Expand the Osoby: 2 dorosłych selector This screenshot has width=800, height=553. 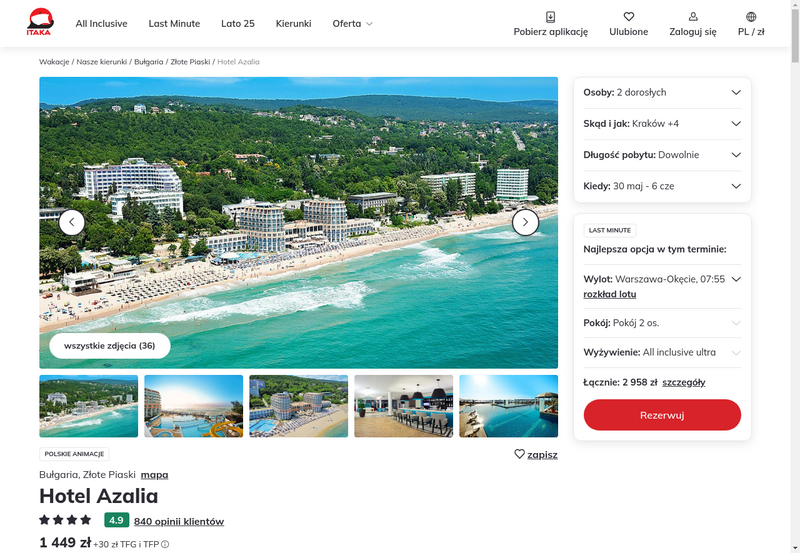662,93
